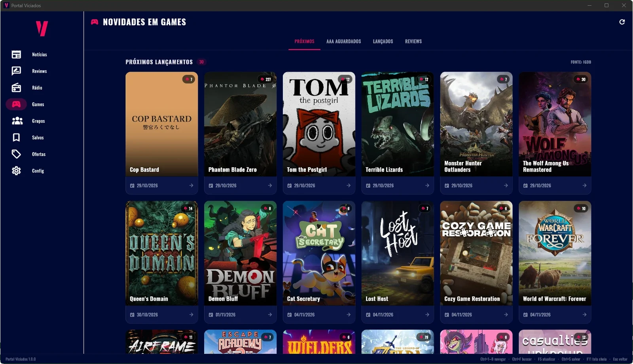This screenshot has height=364, width=633.
Task: Open the Phantom Blade Zero cover
Action: [x=240, y=124]
